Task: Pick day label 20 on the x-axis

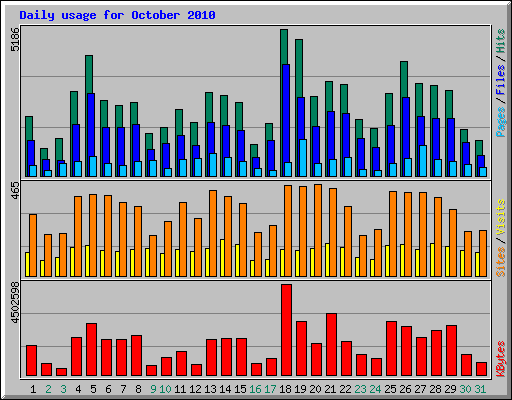Action: click(315, 389)
